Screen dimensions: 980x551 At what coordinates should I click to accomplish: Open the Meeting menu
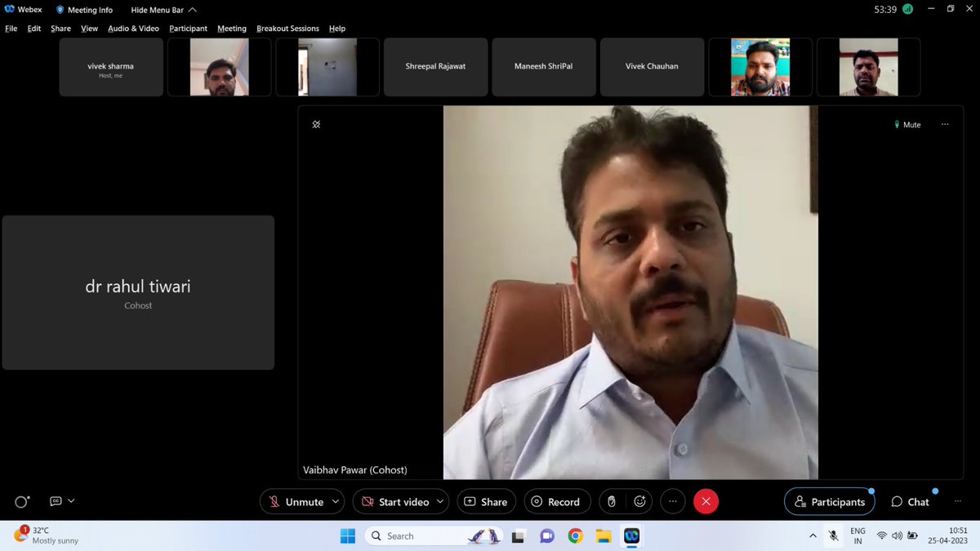[x=232, y=29]
